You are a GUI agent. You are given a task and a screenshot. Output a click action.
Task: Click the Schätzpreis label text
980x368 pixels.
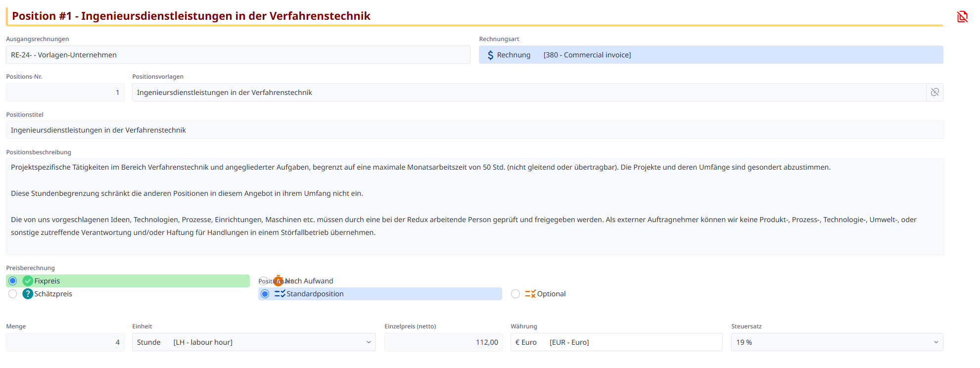coord(53,294)
